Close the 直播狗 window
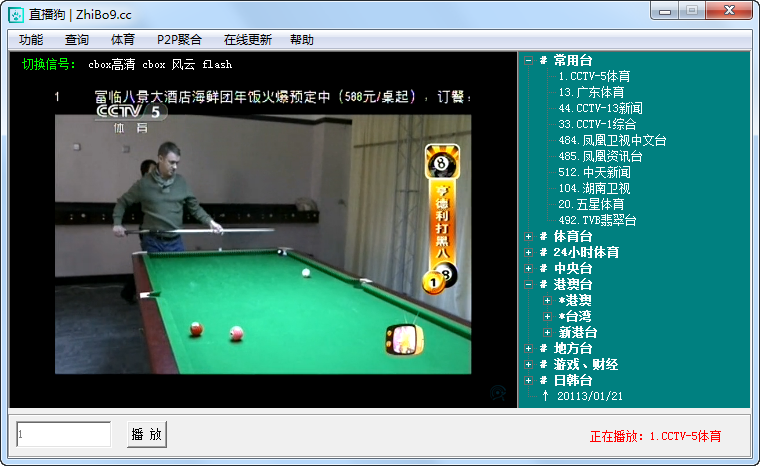 coord(729,11)
